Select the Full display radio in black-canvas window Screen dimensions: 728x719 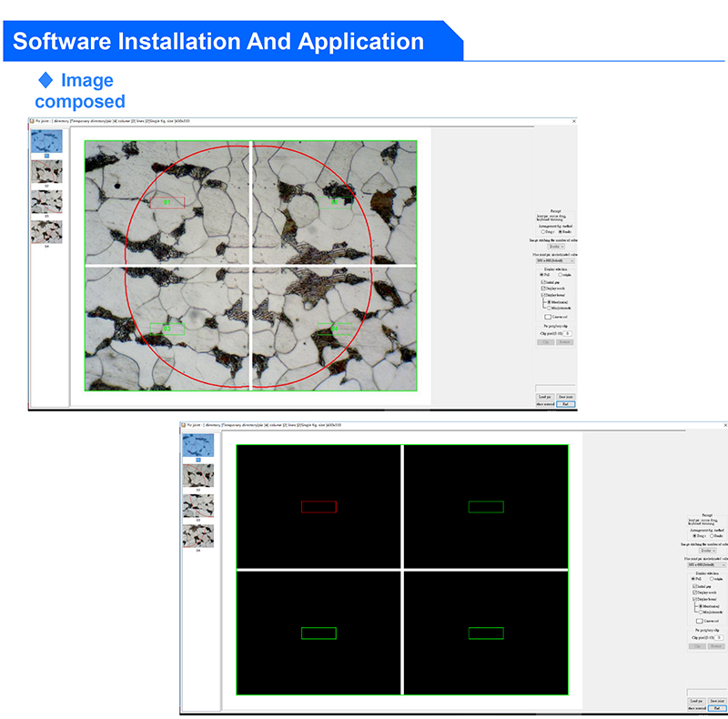click(x=693, y=579)
